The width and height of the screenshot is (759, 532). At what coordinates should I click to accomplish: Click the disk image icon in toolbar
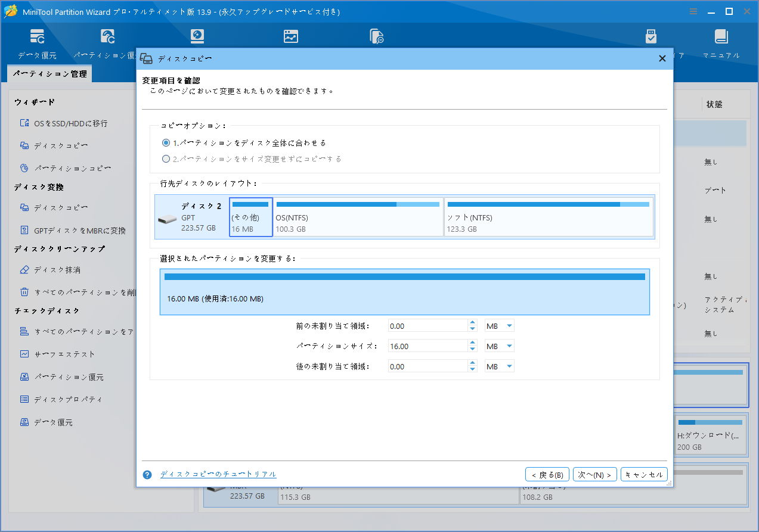197,37
